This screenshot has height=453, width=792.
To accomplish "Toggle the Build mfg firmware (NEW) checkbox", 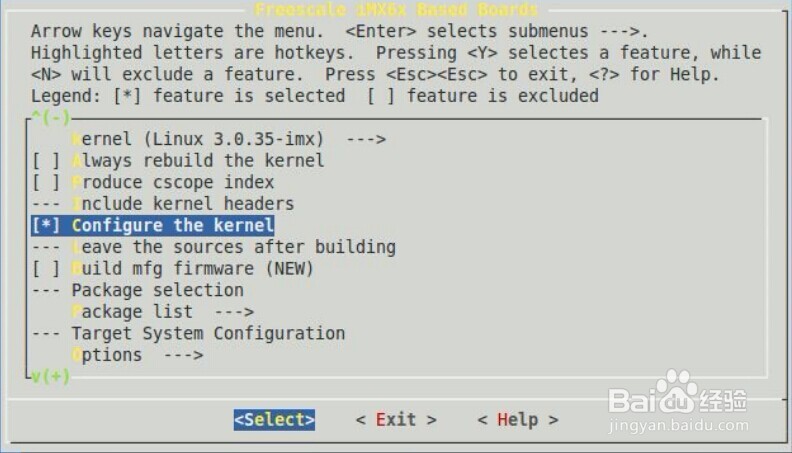I will pos(46,268).
